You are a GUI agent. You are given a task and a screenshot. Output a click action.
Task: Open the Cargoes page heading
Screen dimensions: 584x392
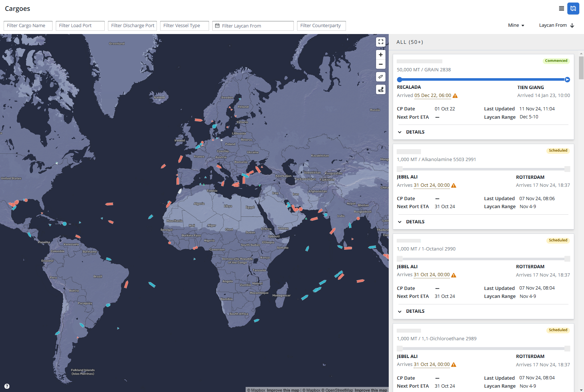tap(17, 8)
